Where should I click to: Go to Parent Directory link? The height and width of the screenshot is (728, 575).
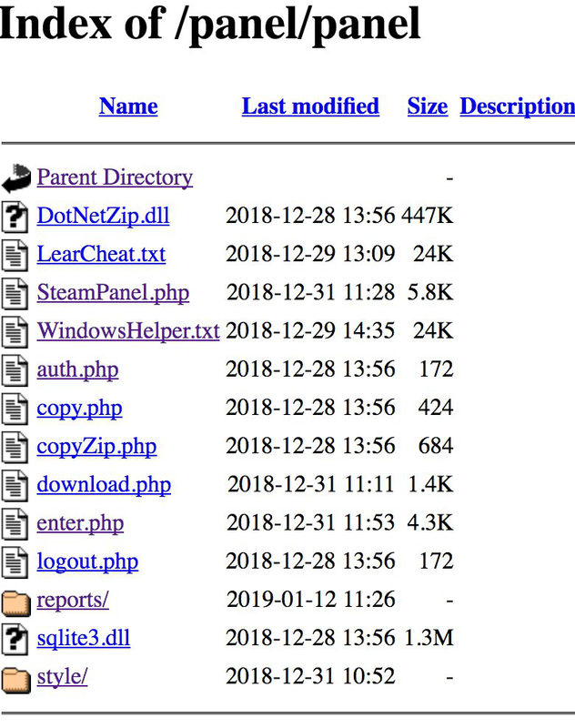pos(115,177)
